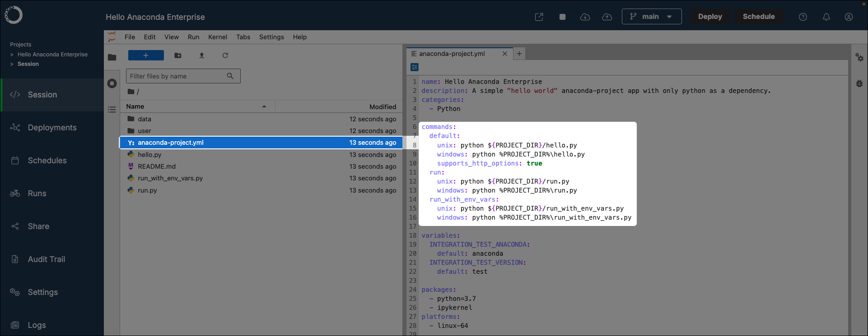Screen dimensions: 868x336
Task: Open the Settings menu in menu bar
Action: click(x=271, y=37)
